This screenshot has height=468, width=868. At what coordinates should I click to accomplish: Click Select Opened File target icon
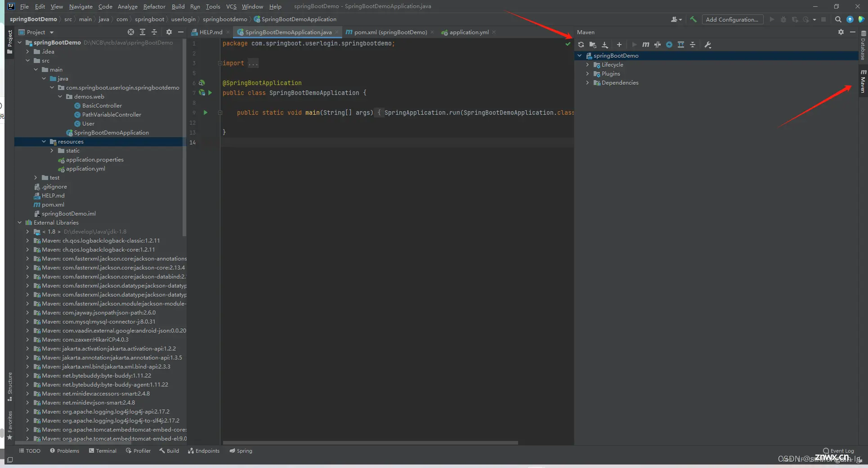pos(131,32)
